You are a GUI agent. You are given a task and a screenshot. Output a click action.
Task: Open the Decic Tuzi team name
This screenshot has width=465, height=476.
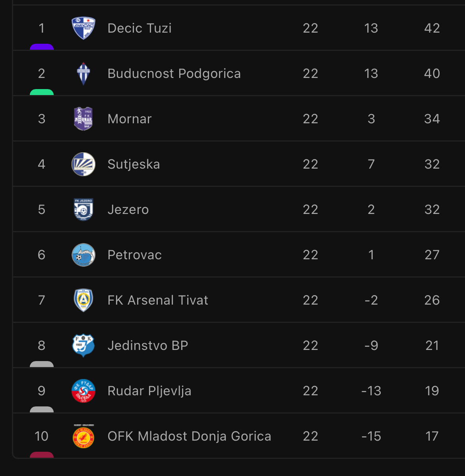139,28
